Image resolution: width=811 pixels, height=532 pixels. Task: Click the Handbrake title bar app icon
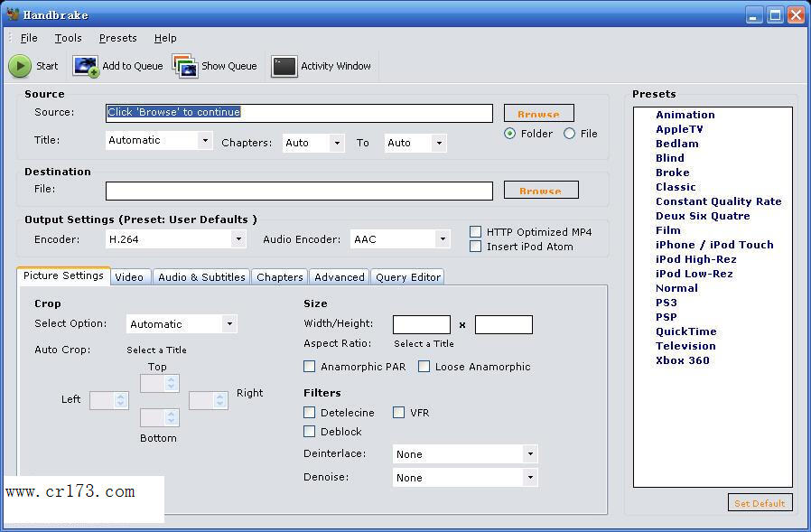pyautogui.click(x=13, y=14)
